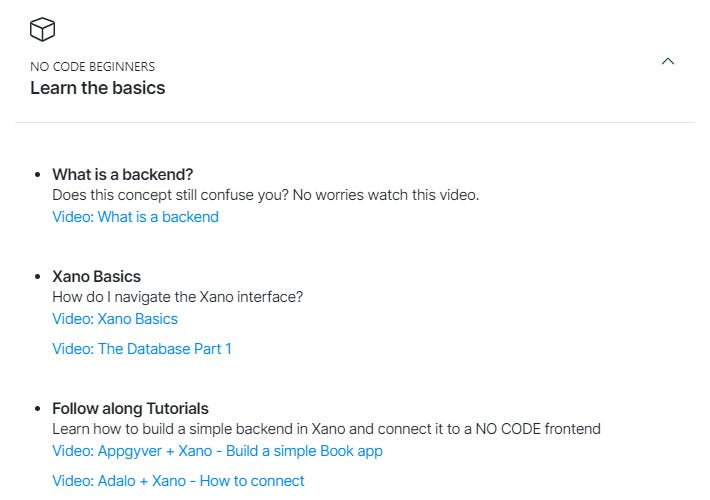Click the cube icon above NO CODE BEGINNERS
710x500 pixels.
pos(42,29)
